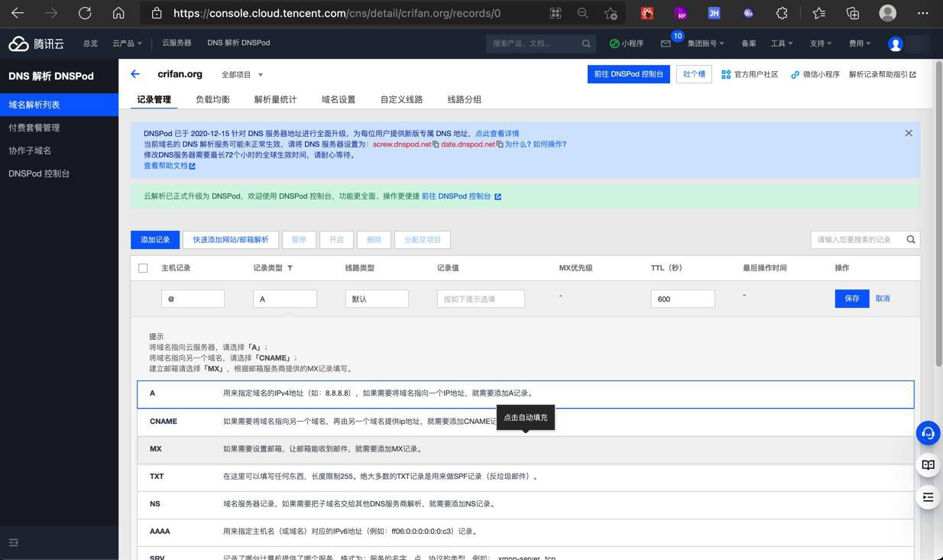
Task: Open the site info lock icon
Action: tap(157, 13)
